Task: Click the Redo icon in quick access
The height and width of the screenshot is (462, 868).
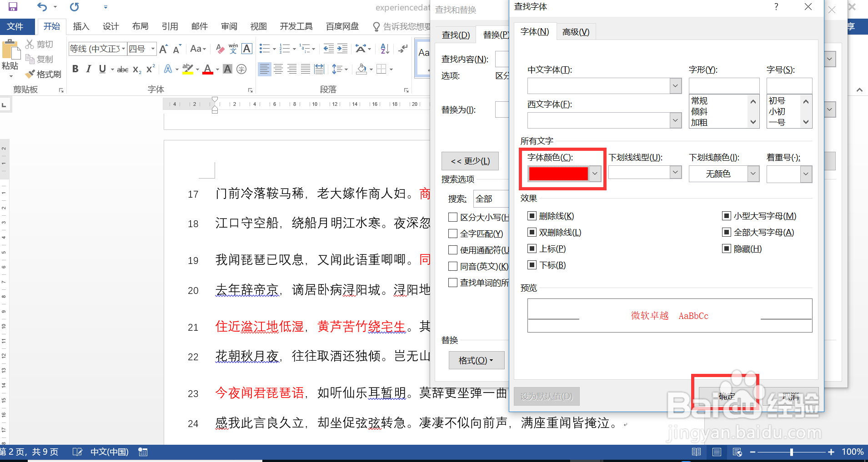Action: tap(74, 7)
